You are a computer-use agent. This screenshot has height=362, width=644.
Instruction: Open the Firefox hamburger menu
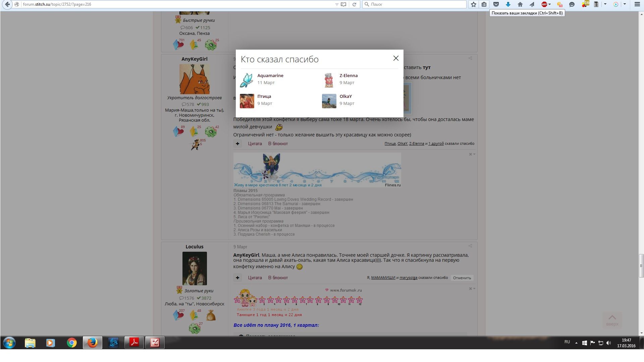[x=637, y=4]
